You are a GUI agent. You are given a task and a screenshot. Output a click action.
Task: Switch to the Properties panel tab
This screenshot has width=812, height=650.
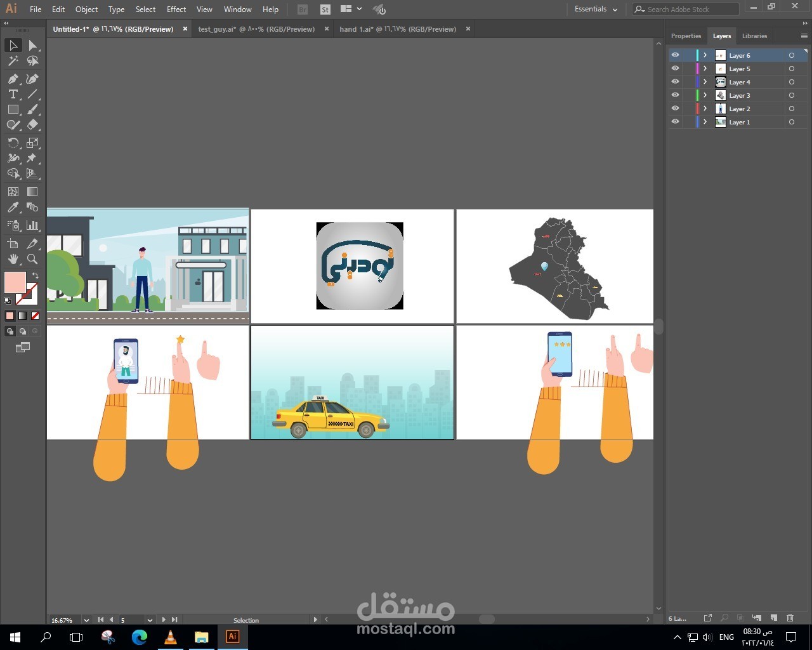pyautogui.click(x=686, y=36)
